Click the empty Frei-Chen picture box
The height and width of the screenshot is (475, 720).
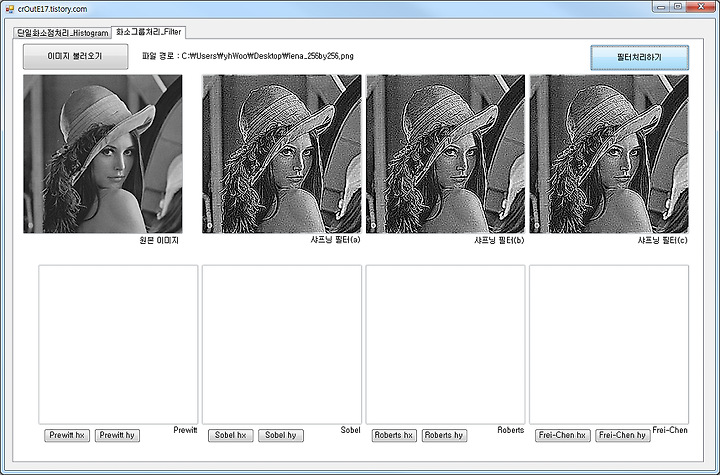tap(609, 345)
